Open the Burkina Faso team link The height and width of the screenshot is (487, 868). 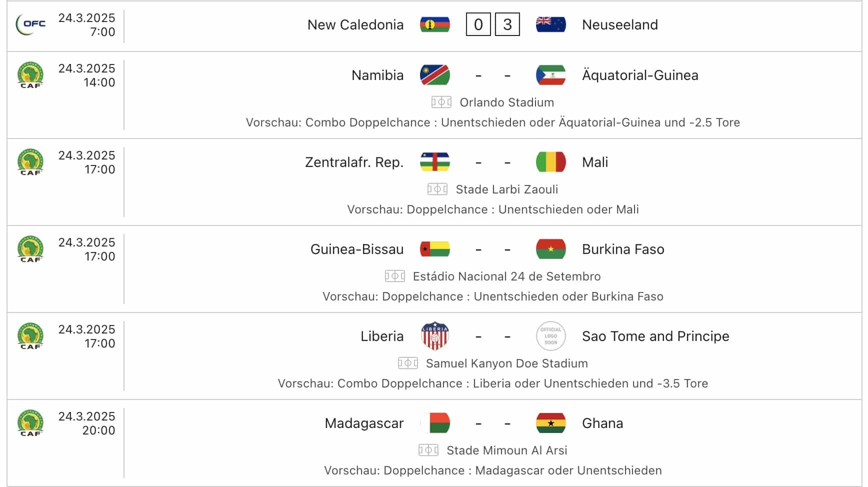point(623,249)
